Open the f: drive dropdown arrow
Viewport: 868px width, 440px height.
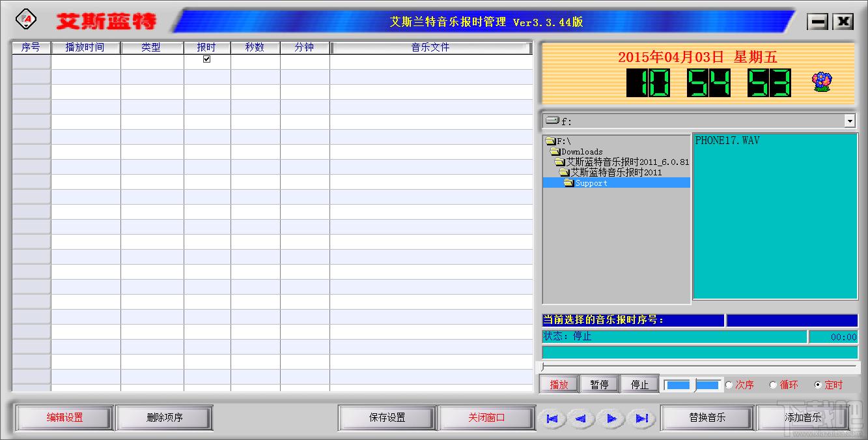(849, 121)
